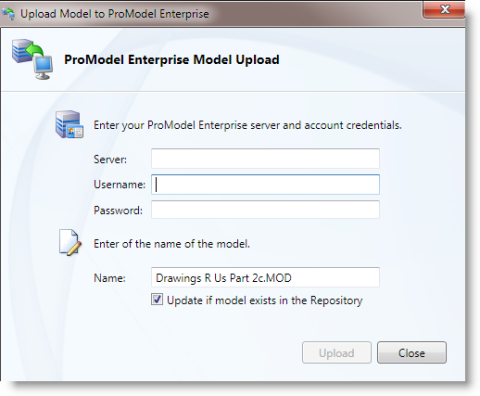Focus the Server input field
The height and width of the screenshot is (396, 480).
tap(265, 159)
